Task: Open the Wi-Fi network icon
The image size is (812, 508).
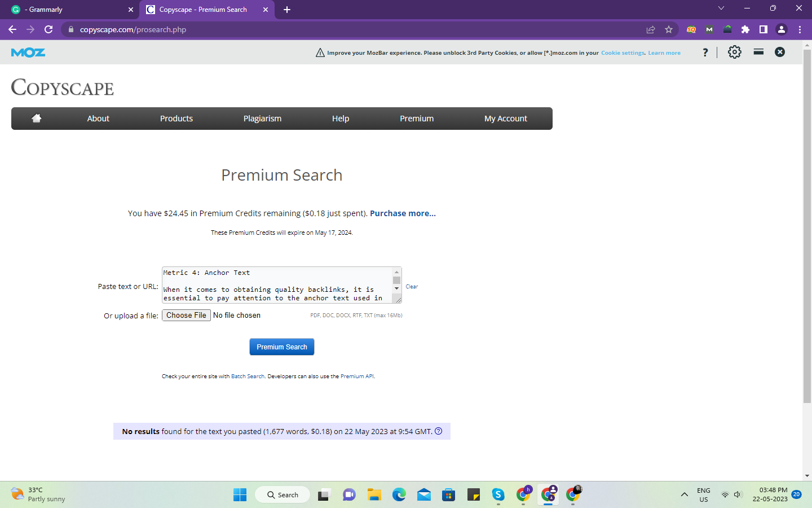Action: click(x=725, y=495)
